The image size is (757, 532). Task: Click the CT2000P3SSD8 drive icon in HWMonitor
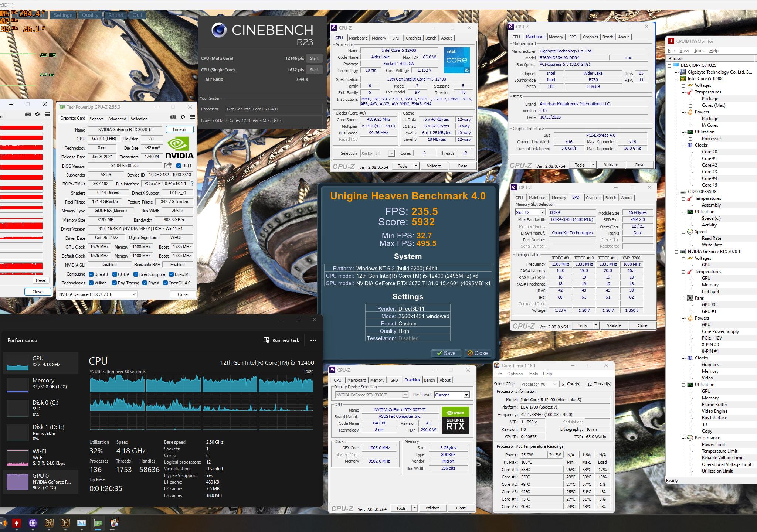pyautogui.click(x=683, y=192)
